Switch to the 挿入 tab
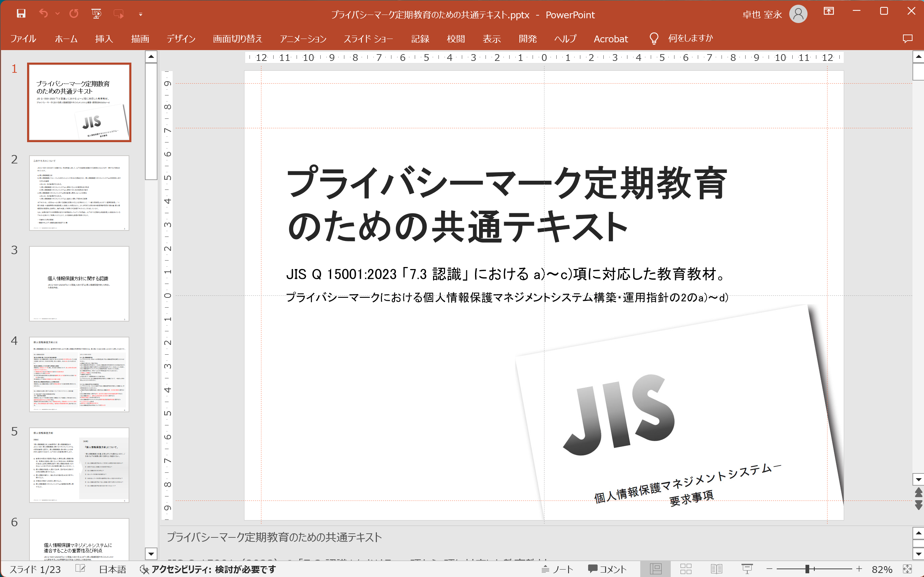924x577 pixels. click(x=104, y=39)
